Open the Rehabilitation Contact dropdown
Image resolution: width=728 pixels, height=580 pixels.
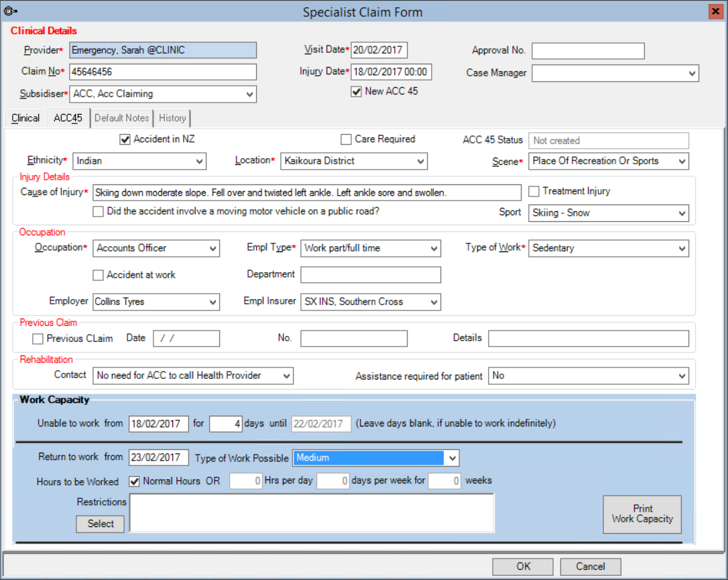click(287, 375)
